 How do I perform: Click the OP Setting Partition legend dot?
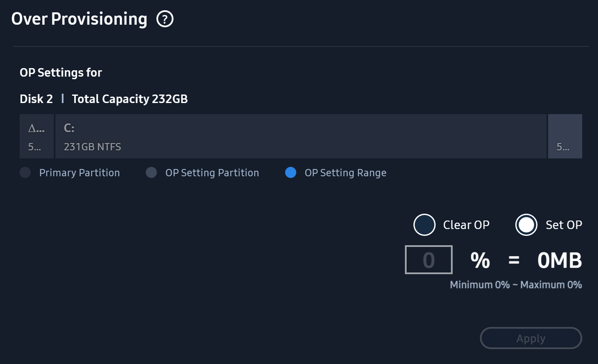click(x=151, y=172)
